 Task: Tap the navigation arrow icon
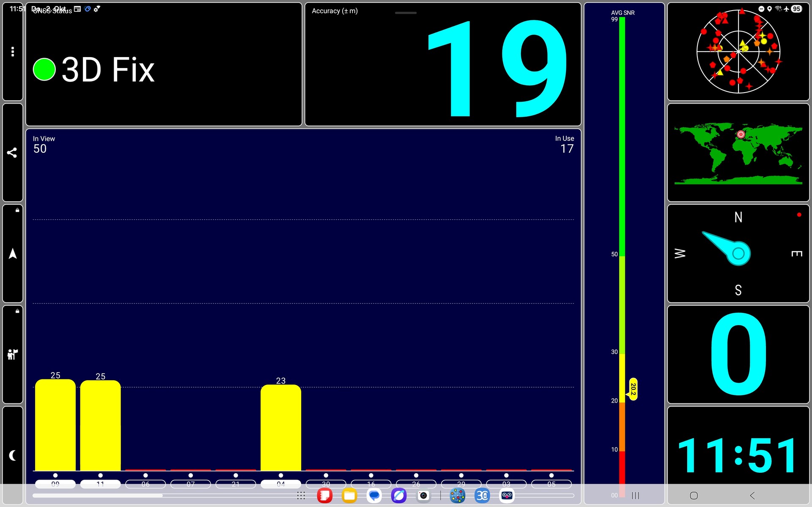coord(13,254)
